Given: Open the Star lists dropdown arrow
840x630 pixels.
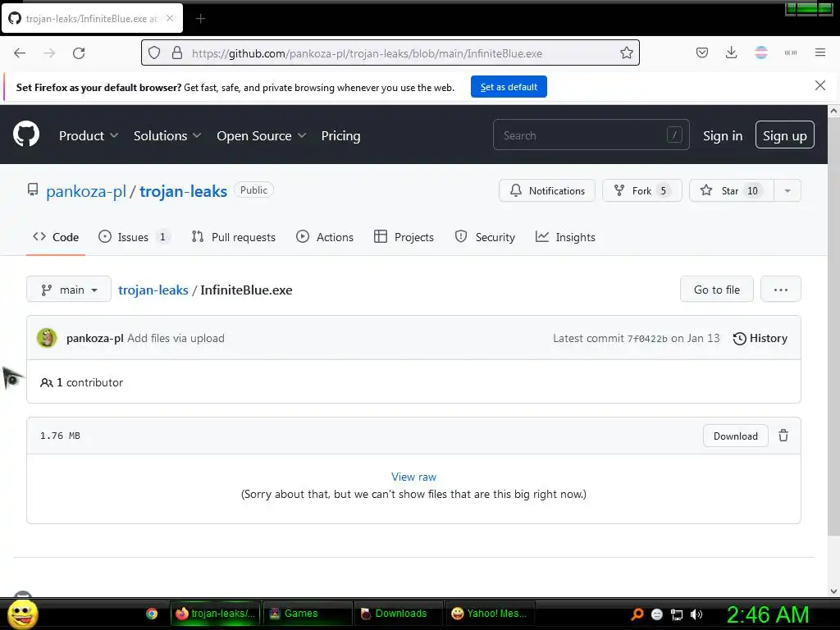Looking at the screenshot, I should [x=787, y=190].
